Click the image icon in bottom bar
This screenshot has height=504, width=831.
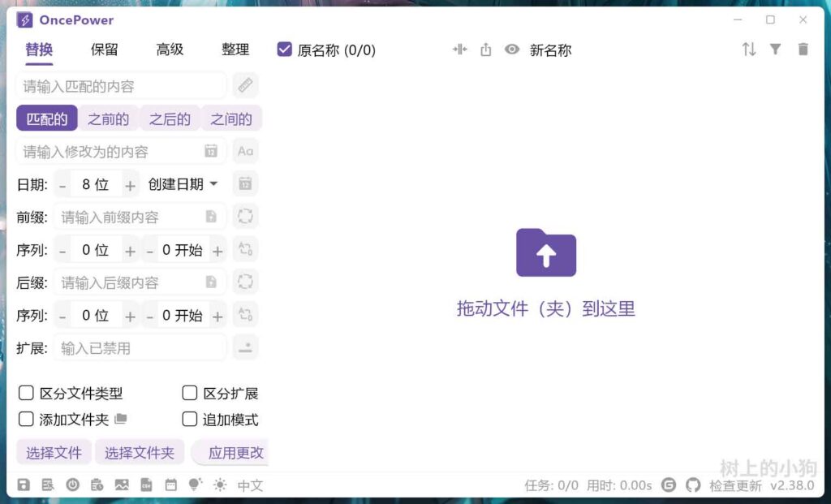[122, 485]
